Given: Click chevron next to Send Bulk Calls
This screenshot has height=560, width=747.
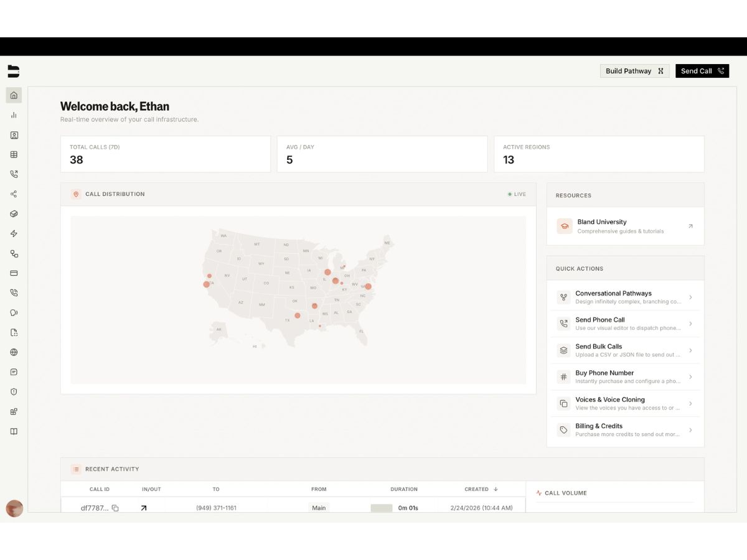Looking at the screenshot, I should tap(690, 350).
